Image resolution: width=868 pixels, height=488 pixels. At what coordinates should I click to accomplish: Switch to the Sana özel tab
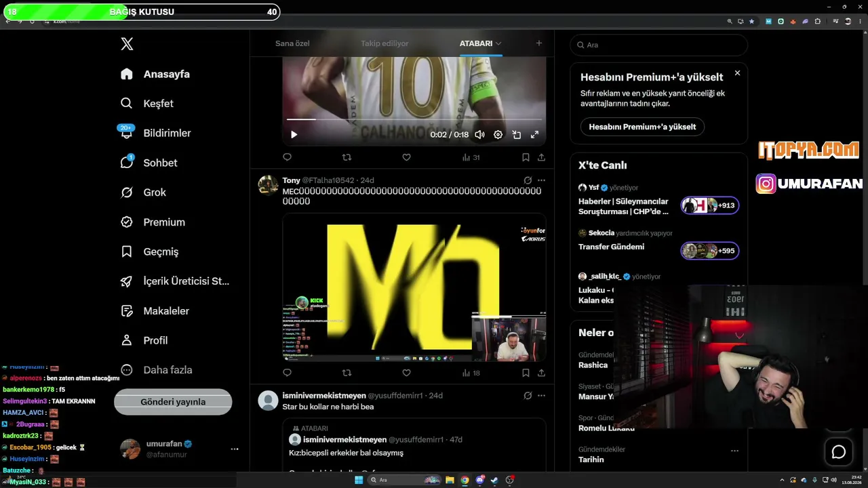tap(292, 43)
